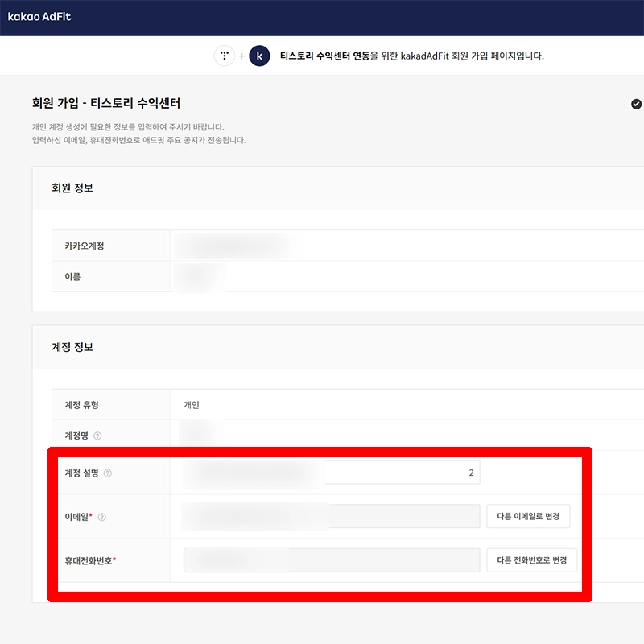Viewport: 644px width, 644px height.
Task: Open help icon next to 계정명
Action: point(97,436)
